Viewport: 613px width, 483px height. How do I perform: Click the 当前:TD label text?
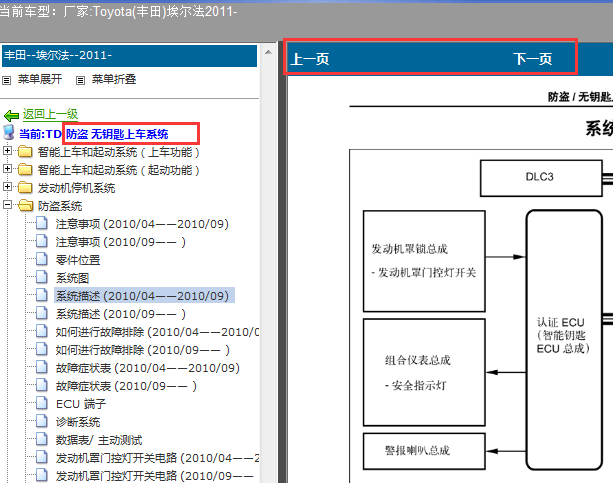[x=40, y=134]
